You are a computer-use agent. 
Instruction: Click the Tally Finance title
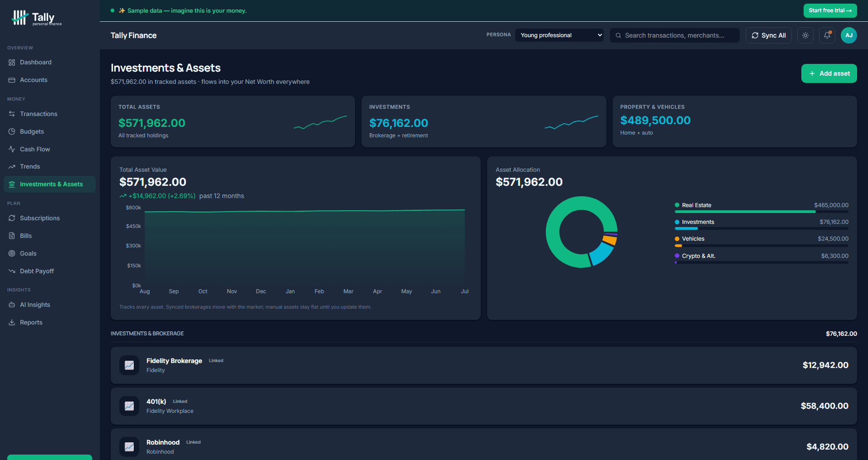(133, 35)
